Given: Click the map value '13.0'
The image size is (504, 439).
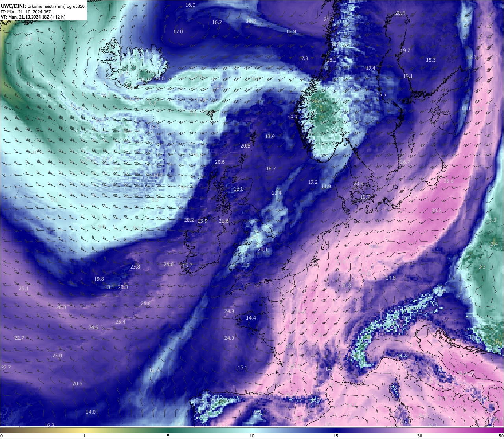Looking at the screenshot, I should pos(239,189).
